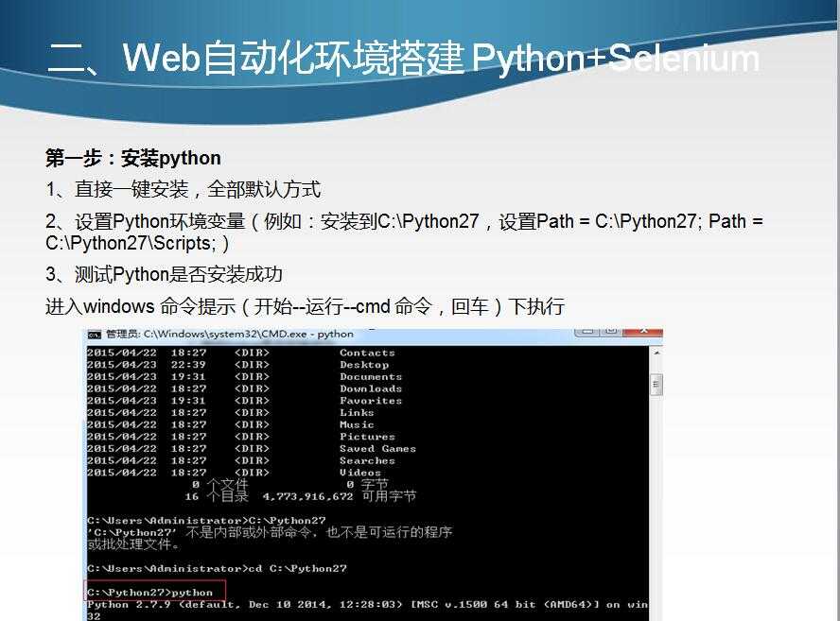840x621 pixels.
Task: Click the '16 个目录' directory count text
Action: [217, 496]
